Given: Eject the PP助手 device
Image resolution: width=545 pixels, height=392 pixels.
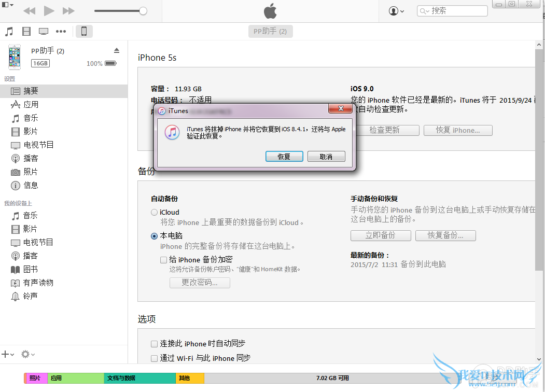Looking at the screenshot, I should pos(117,50).
